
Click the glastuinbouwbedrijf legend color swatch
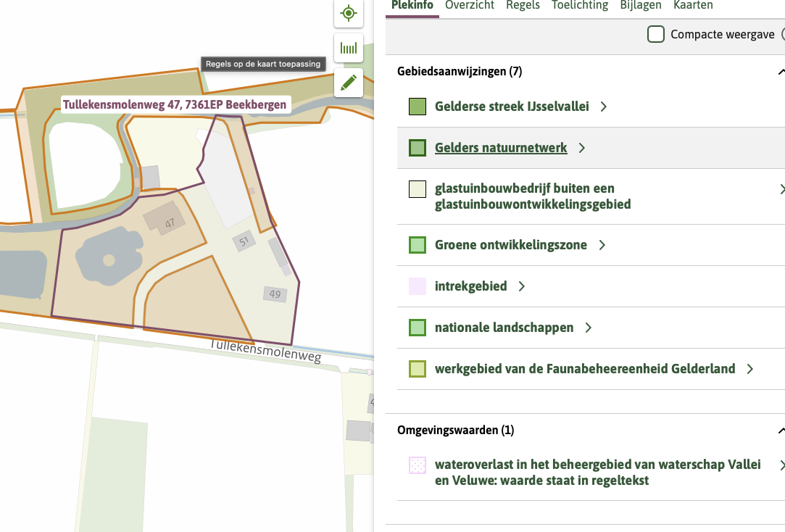point(418,189)
